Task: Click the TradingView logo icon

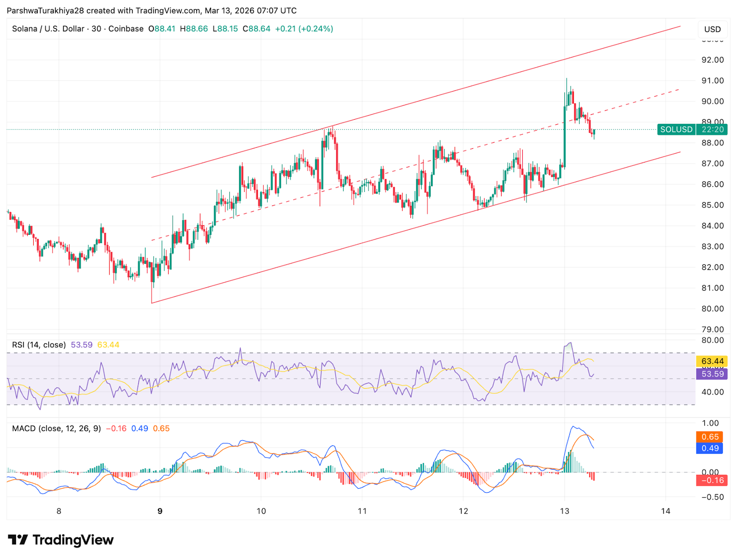Action: click(x=18, y=540)
